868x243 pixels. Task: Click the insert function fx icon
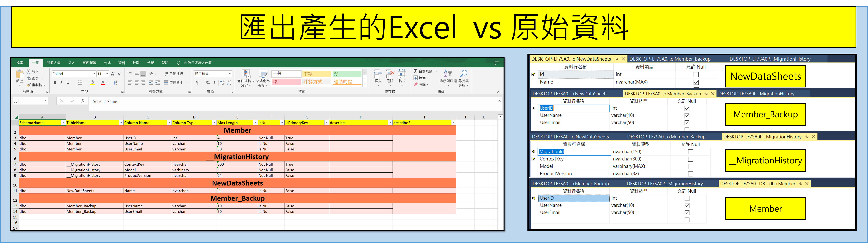coord(83,101)
